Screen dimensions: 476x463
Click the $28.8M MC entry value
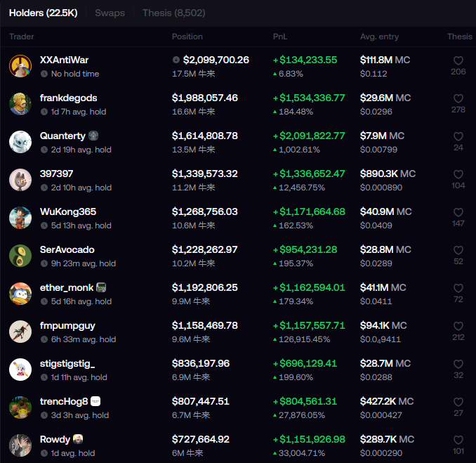pos(385,249)
